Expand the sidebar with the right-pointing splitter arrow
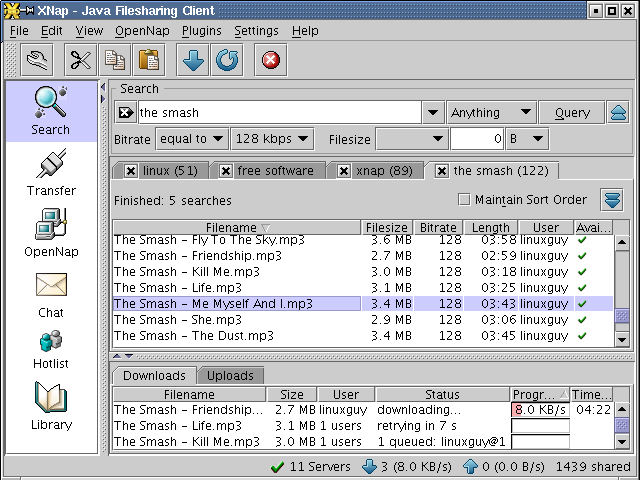The height and width of the screenshot is (480, 640). tap(103, 99)
